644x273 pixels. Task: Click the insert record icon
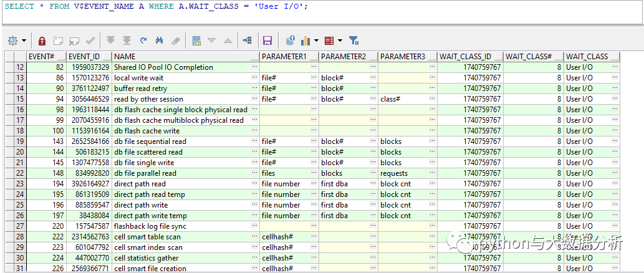click(58, 41)
